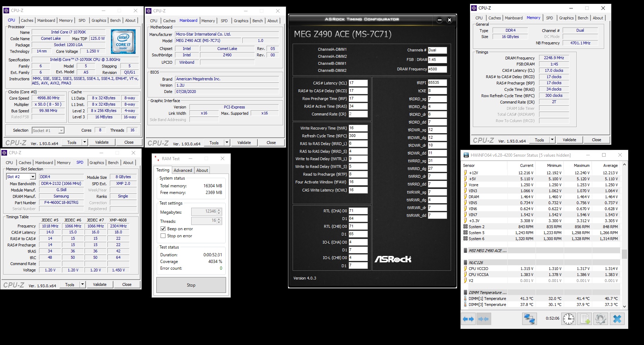Click the fan icon beside System 6

tap(465, 239)
